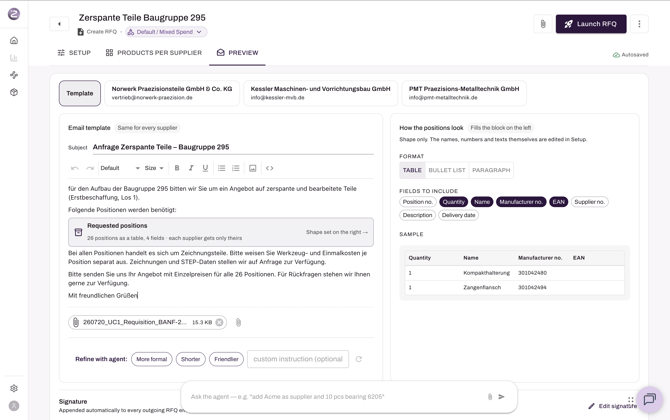
Task: Toggle the Supplier no. field chip
Action: [x=590, y=202]
